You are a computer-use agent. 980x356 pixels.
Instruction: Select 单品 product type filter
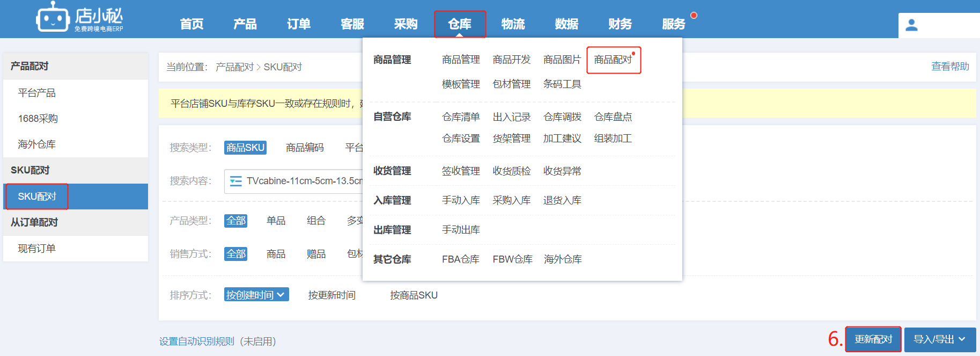(x=276, y=221)
